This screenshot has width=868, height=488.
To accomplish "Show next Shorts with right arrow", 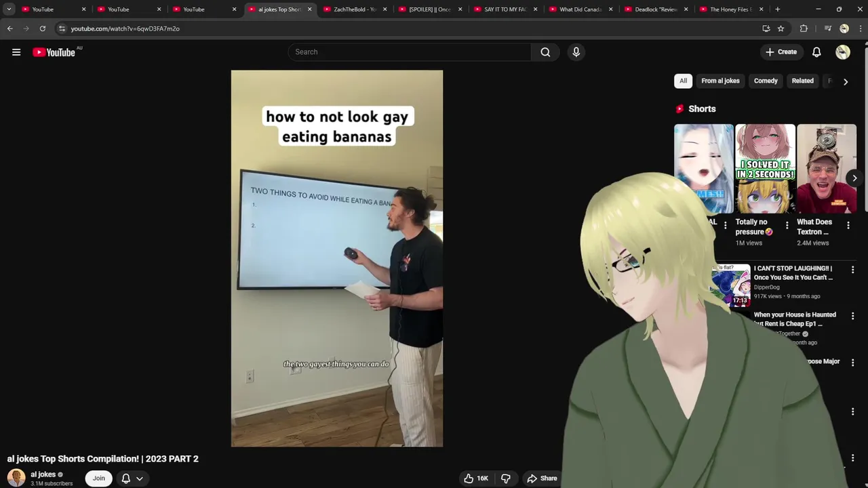I will click(x=854, y=178).
